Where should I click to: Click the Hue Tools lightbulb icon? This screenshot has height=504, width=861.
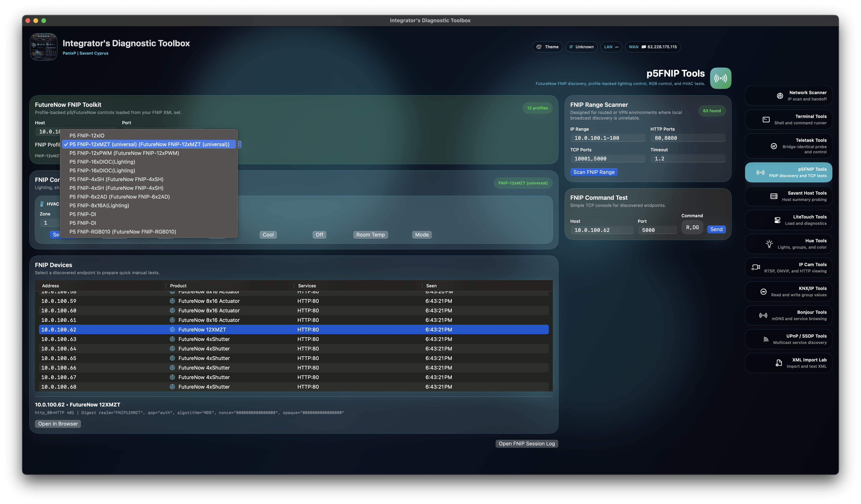tap(769, 244)
